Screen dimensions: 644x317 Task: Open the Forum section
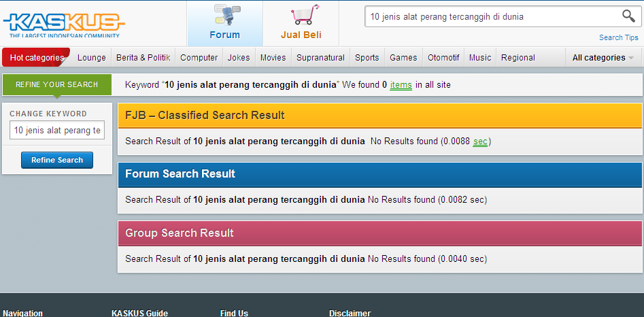point(224,23)
